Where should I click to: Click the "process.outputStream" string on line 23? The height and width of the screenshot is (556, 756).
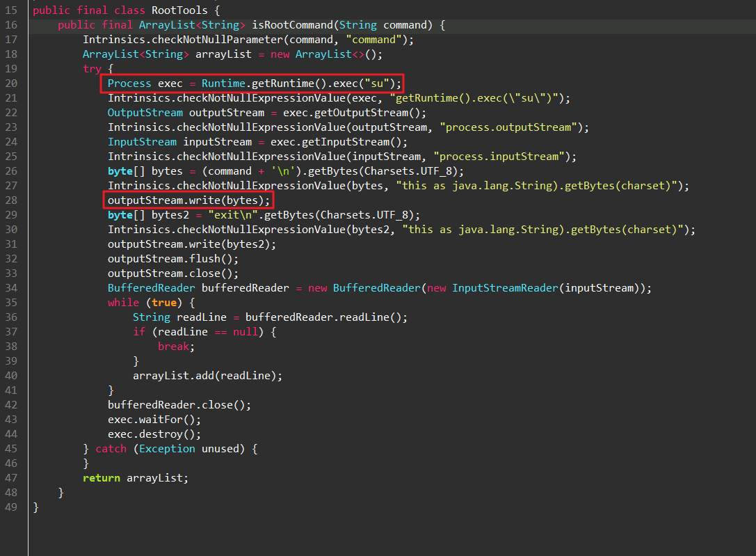(508, 127)
